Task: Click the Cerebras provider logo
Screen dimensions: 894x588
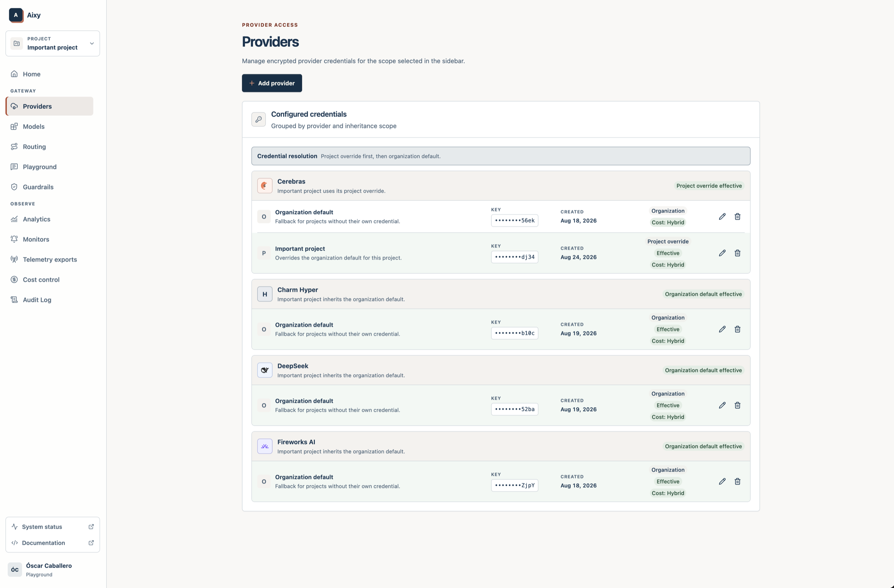Action: coord(265,186)
